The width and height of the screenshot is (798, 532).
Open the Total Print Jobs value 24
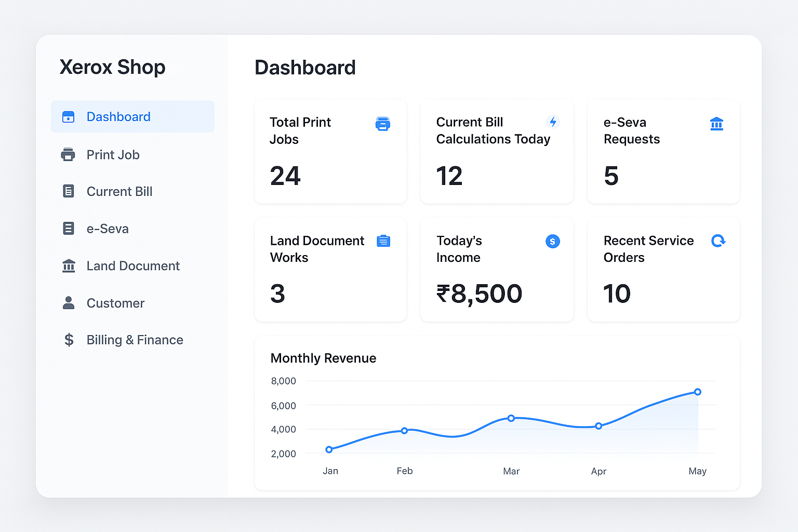click(285, 176)
